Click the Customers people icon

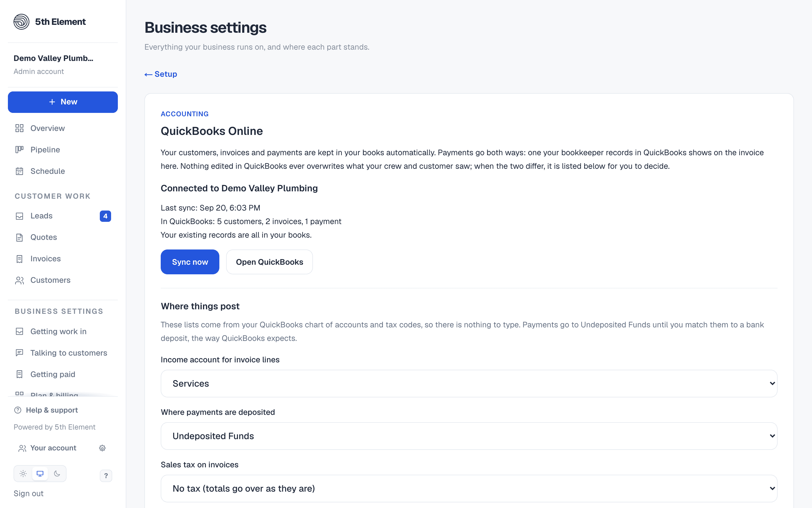coord(19,281)
